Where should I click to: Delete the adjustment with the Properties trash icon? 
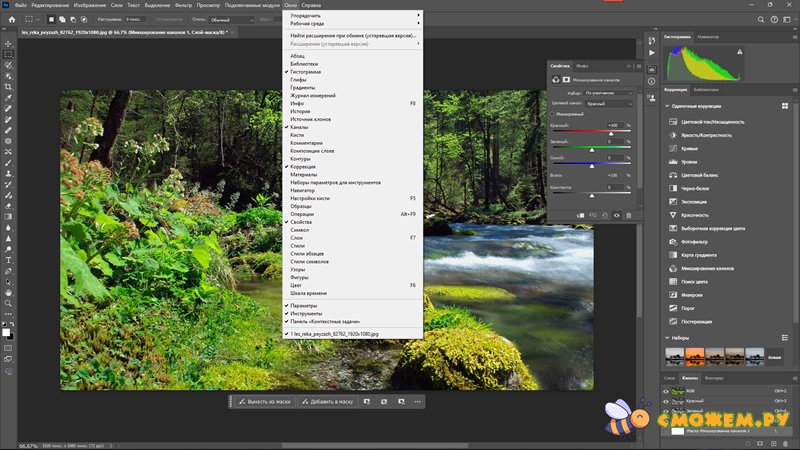pos(629,215)
